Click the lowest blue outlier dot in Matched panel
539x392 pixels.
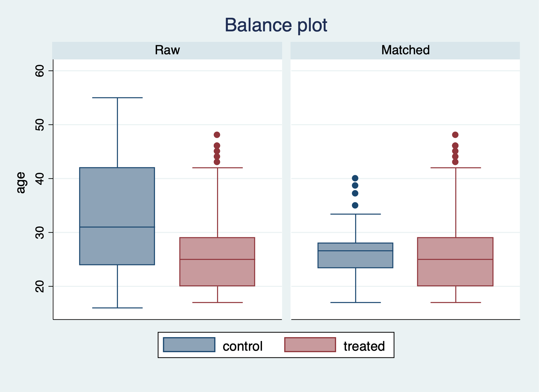355,205
